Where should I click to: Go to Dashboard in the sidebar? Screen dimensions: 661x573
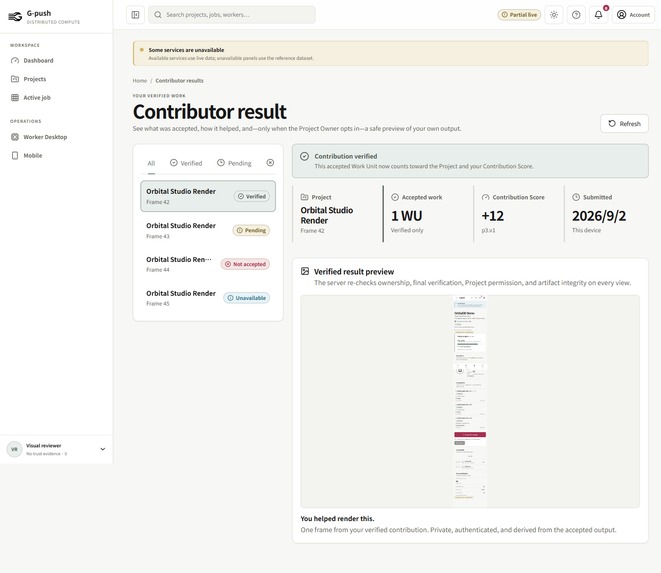[x=56, y=60]
